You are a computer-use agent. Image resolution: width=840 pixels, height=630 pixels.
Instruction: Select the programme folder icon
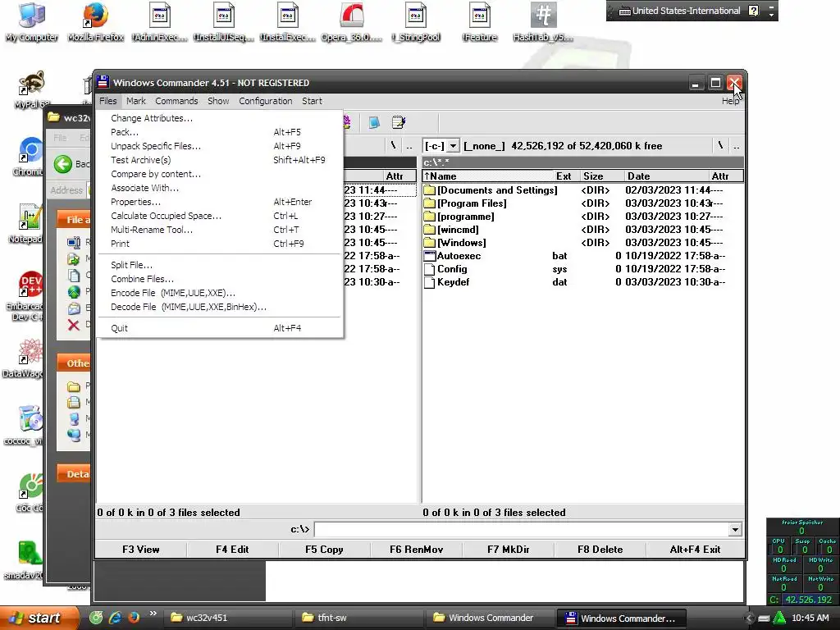coord(429,217)
